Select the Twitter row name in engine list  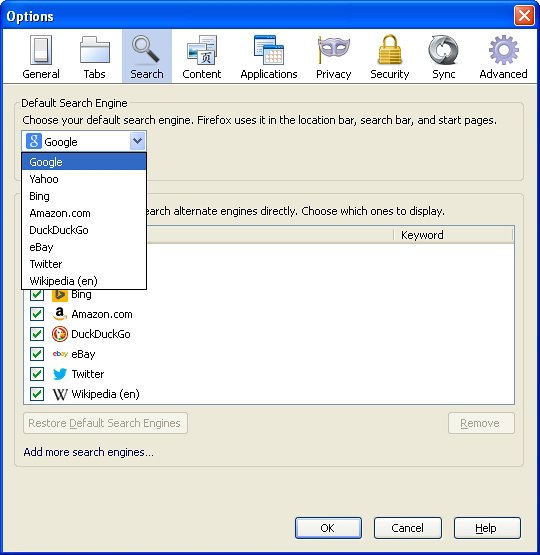[x=88, y=374]
